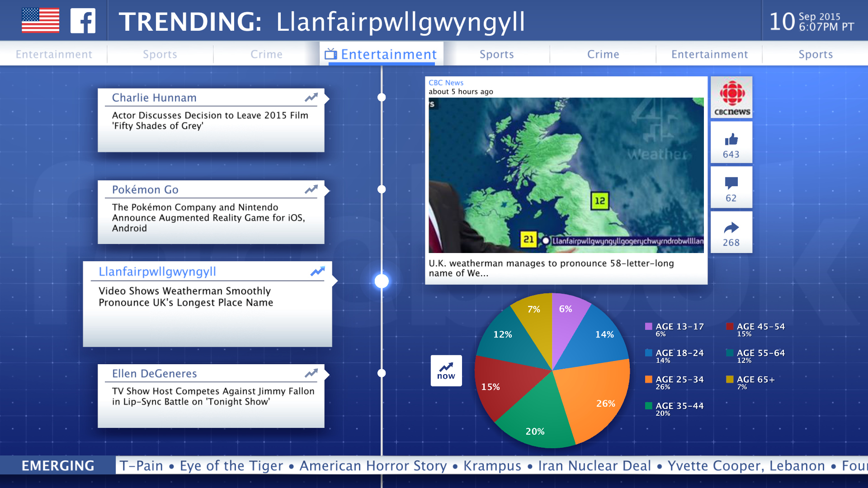Click the '268' shares count
868x488 pixels.
731,243
